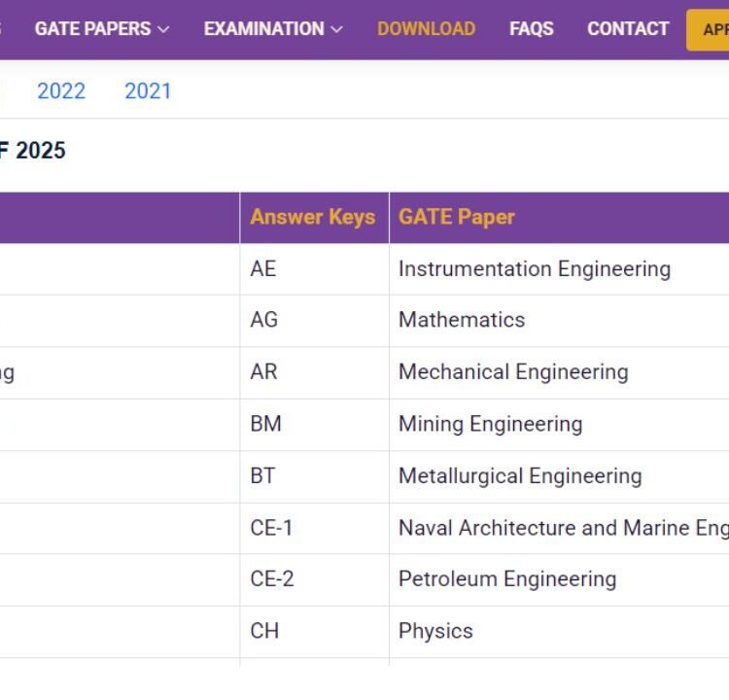Go to the DOWNLOAD page
Image resolution: width=729 pixels, height=700 pixels.
point(427,29)
